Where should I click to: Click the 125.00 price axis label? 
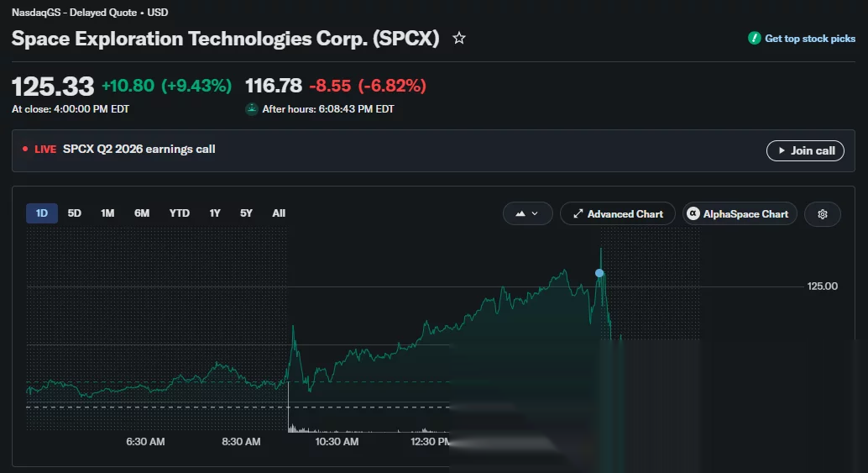822,286
